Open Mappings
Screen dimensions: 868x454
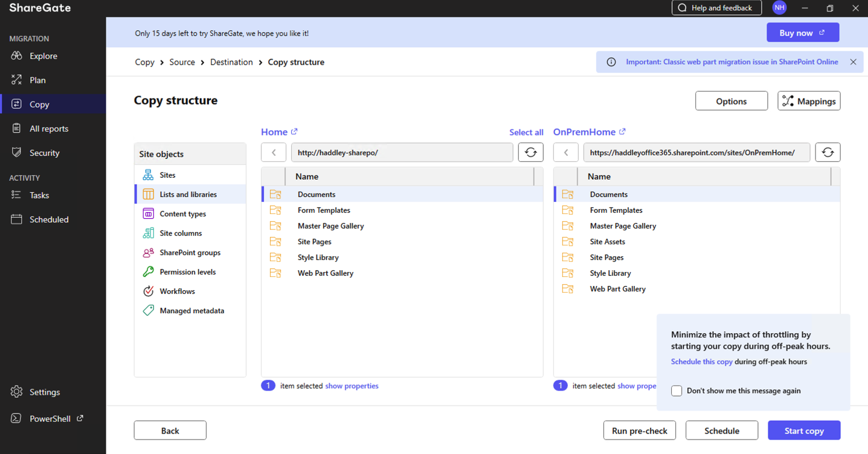tap(809, 101)
